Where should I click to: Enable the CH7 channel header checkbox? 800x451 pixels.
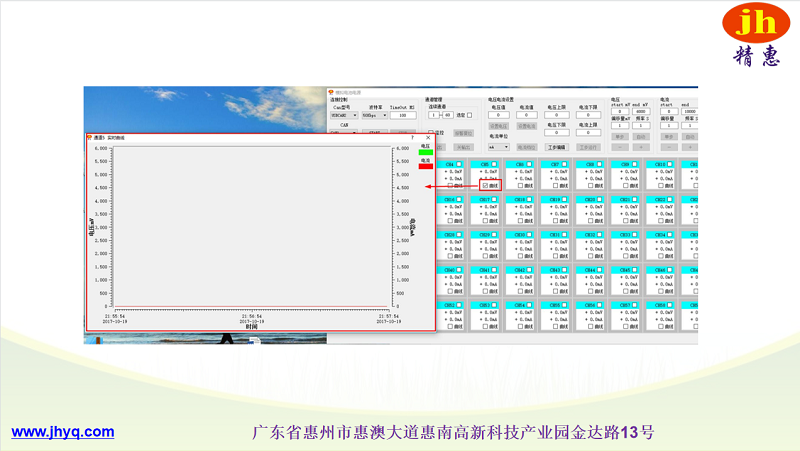pos(565,164)
